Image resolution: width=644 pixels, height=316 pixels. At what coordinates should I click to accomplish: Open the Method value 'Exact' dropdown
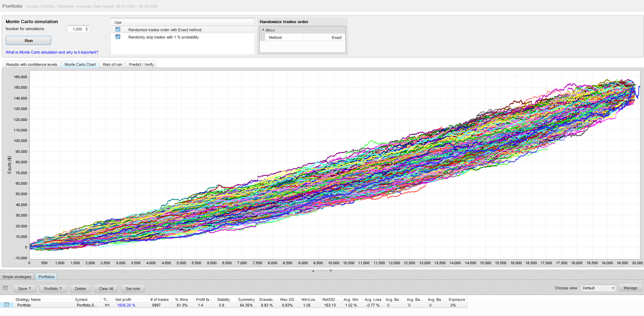click(x=324, y=37)
